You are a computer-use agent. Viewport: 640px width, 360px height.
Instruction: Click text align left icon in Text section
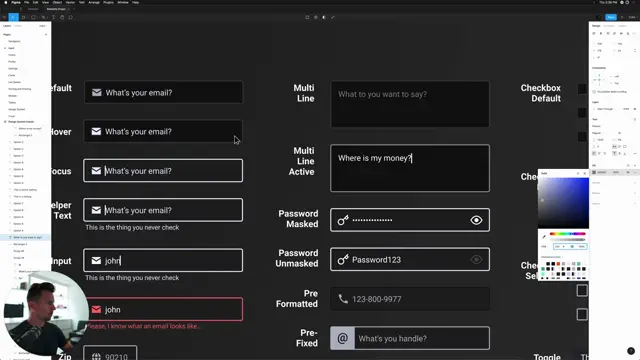coord(594,153)
